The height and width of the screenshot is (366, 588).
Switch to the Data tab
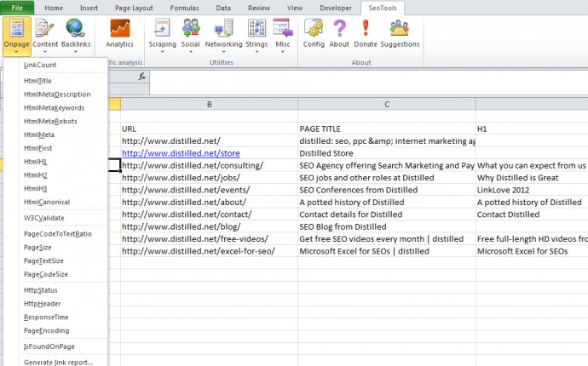[x=223, y=8]
